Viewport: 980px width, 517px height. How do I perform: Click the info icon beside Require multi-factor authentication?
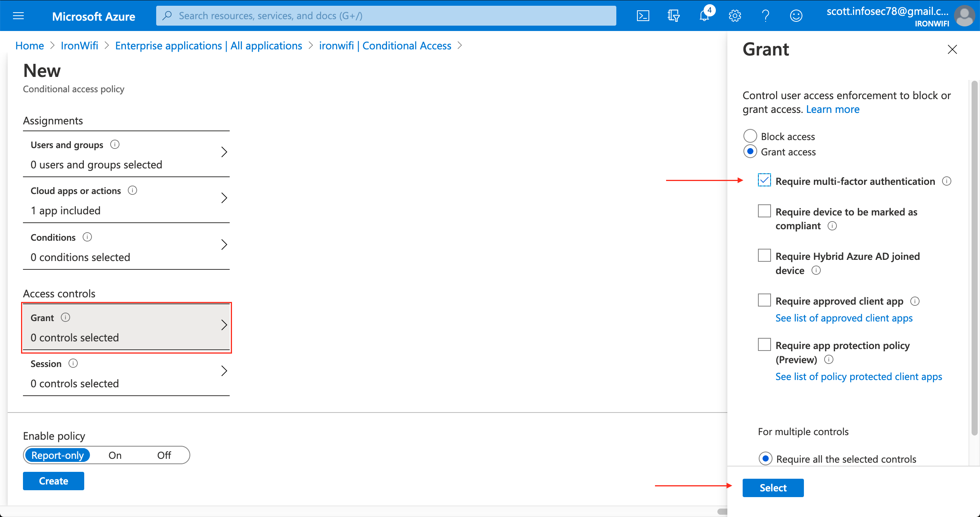947,181
